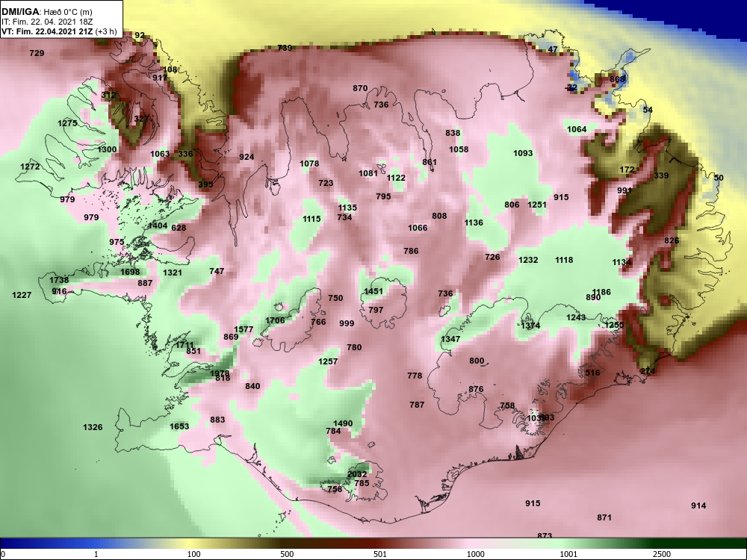The width and height of the screenshot is (747, 560).
Task: Click the value 1115
Action: pos(311,219)
